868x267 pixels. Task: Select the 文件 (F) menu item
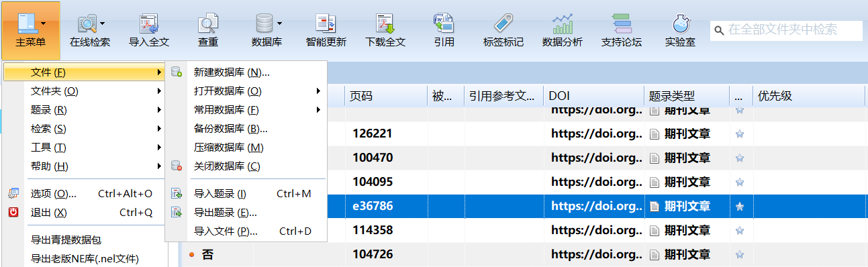click(84, 72)
